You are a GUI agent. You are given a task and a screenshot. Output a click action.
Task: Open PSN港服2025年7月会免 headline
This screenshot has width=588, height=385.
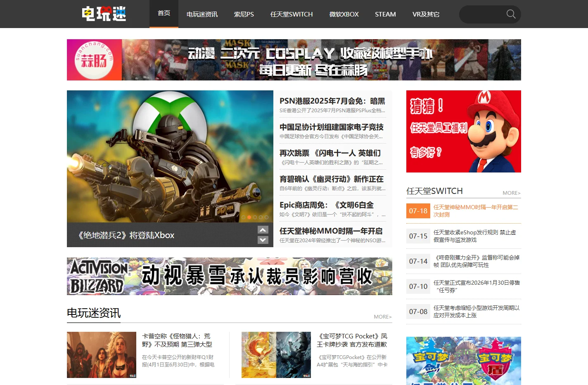[332, 101]
